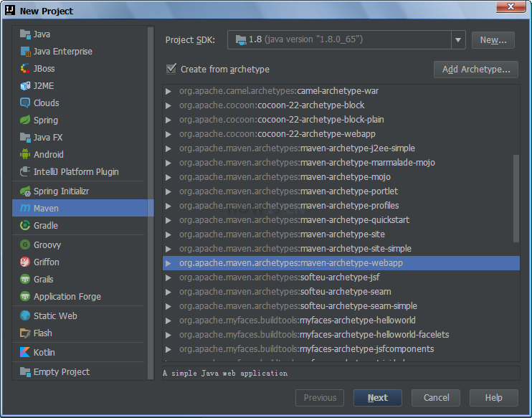Click the Kotlin K icon
532x418 pixels.
25,352
